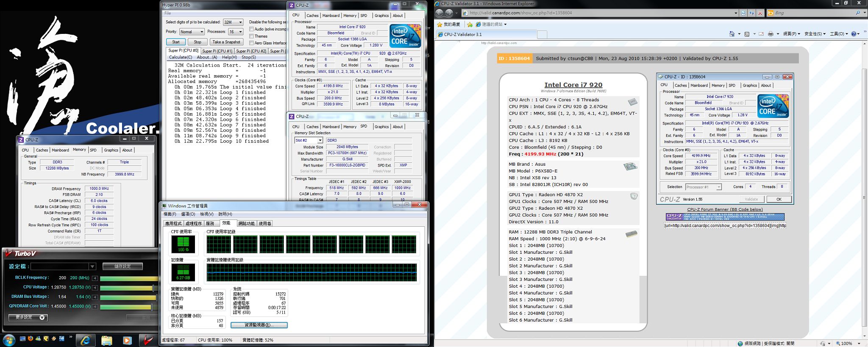Click the Windows Start orb
This screenshot has width=868, height=347.
(x=9, y=340)
